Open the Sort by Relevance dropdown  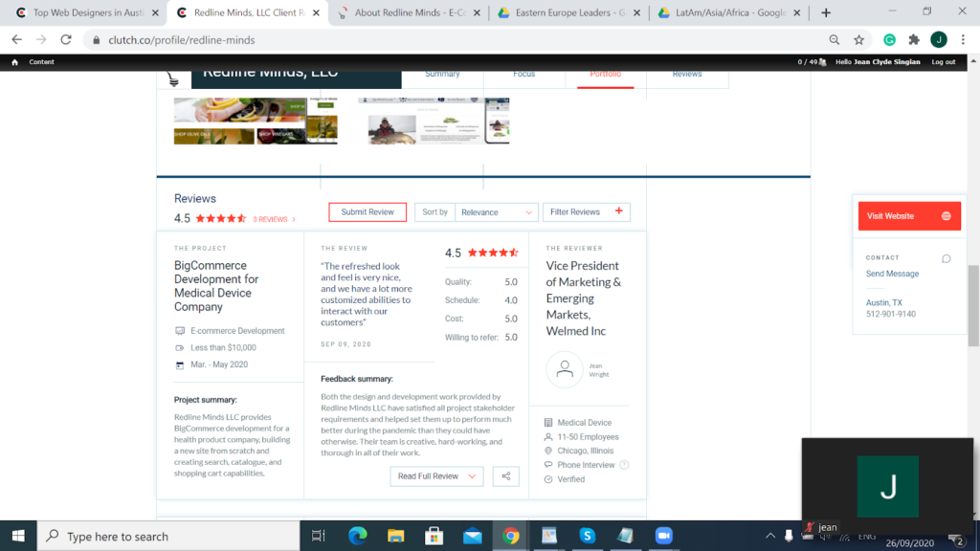pos(497,212)
